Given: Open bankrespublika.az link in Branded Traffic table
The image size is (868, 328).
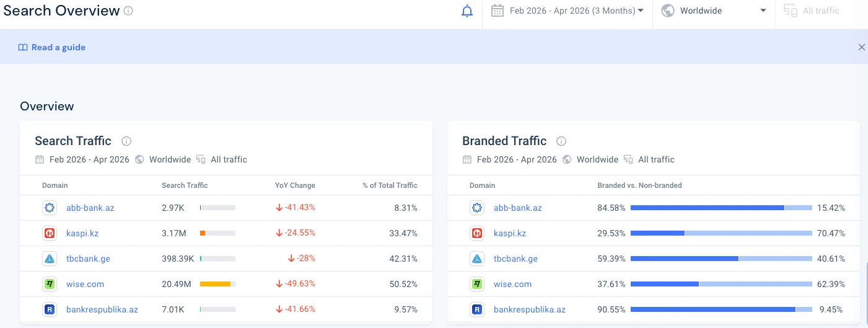Looking at the screenshot, I should [530, 309].
